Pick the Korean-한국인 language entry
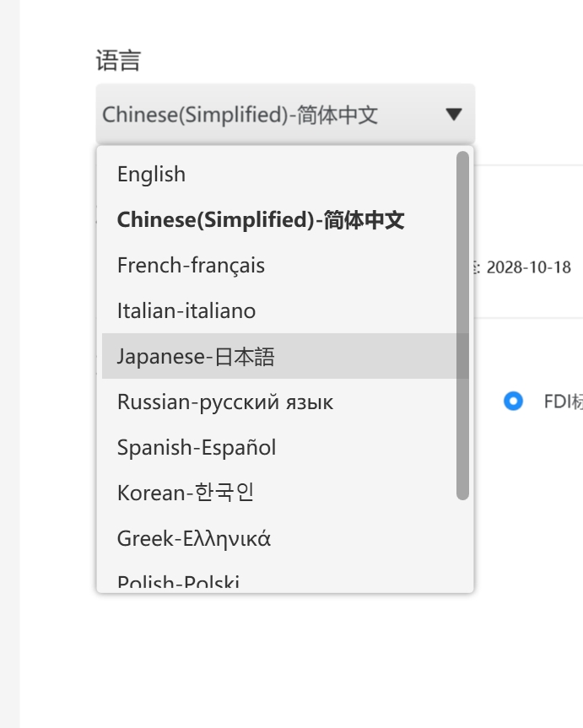Image resolution: width=583 pixels, height=728 pixels. [186, 493]
